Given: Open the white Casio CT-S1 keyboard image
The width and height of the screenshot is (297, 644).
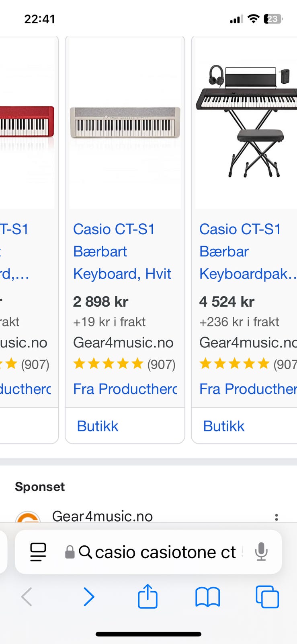Looking at the screenshot, I should coord(125,123).
